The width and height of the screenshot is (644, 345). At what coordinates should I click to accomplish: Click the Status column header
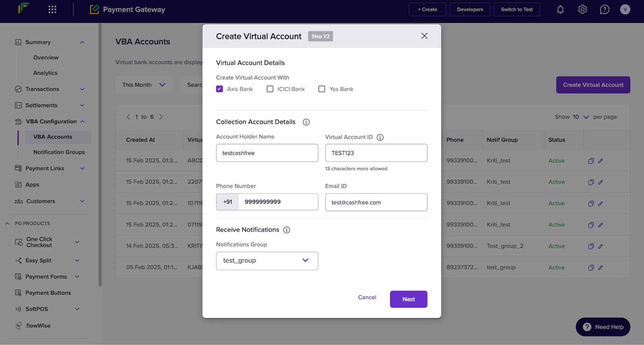click(x=557, y=140)
